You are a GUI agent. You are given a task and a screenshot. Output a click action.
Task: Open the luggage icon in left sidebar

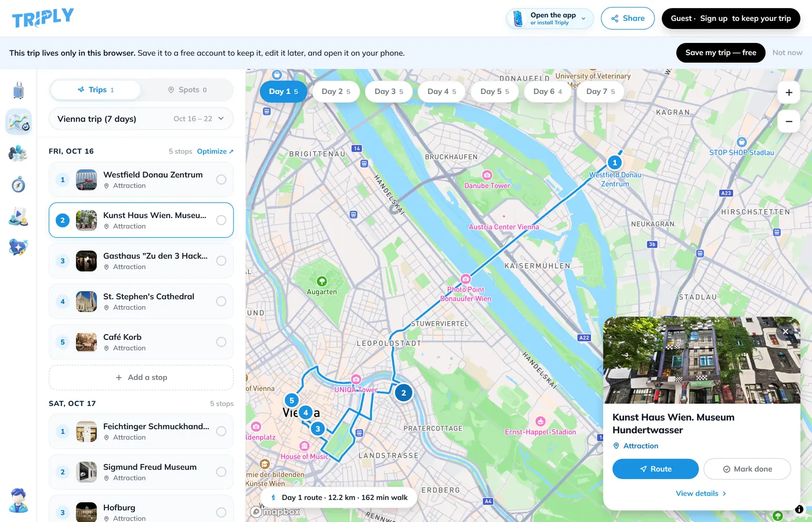[19, 90]
